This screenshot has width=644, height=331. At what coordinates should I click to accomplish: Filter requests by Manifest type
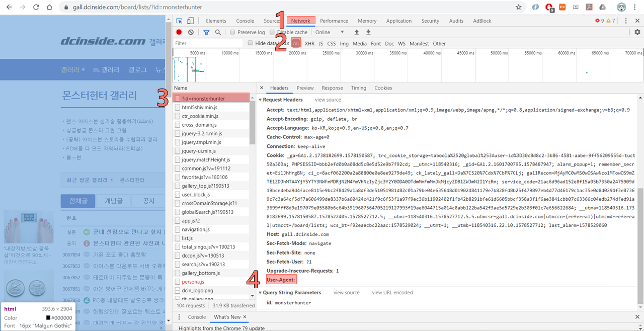pos(419,44)
